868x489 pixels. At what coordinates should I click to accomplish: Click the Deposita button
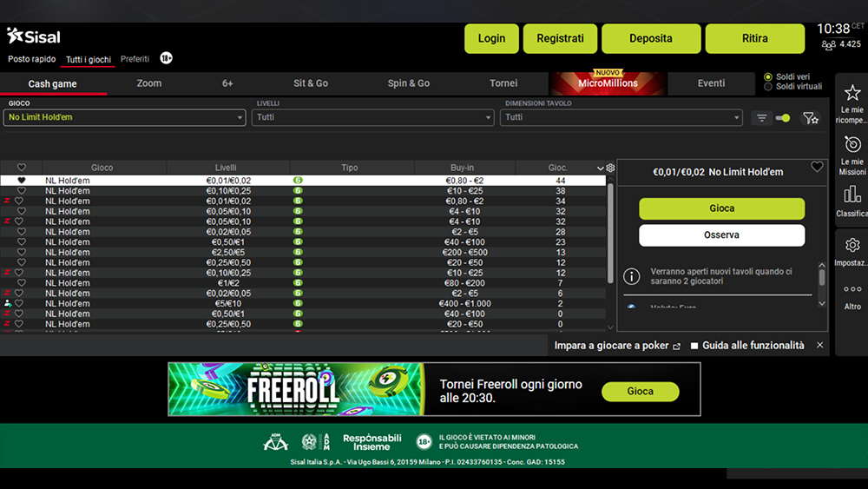pyautogui.click(x=651, y=38)
